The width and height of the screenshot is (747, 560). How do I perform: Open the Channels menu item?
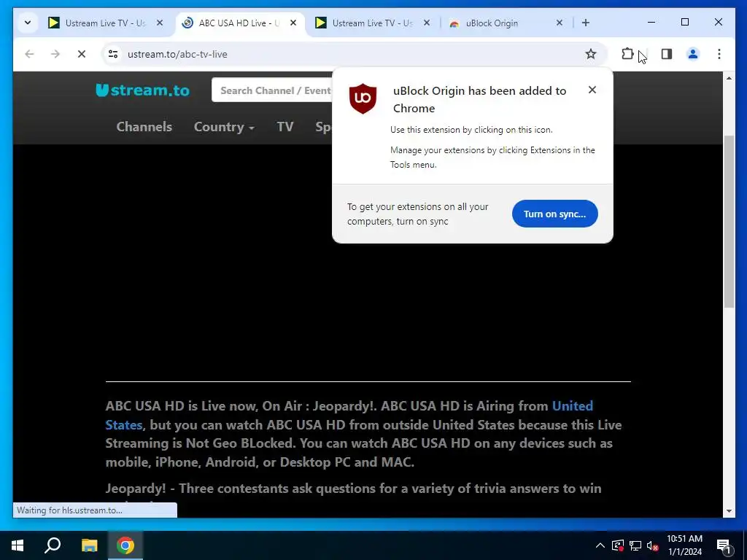(144, 127)
